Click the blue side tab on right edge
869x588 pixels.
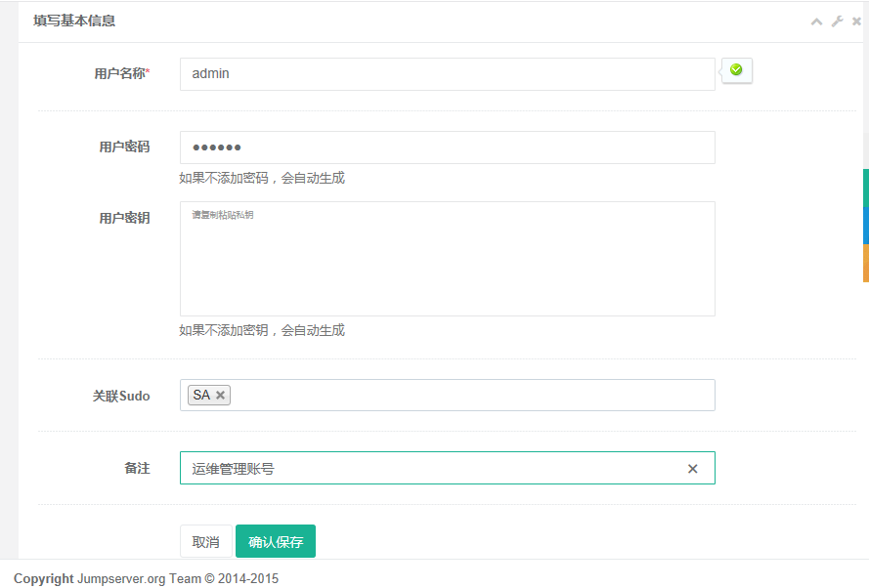(866, 226)
